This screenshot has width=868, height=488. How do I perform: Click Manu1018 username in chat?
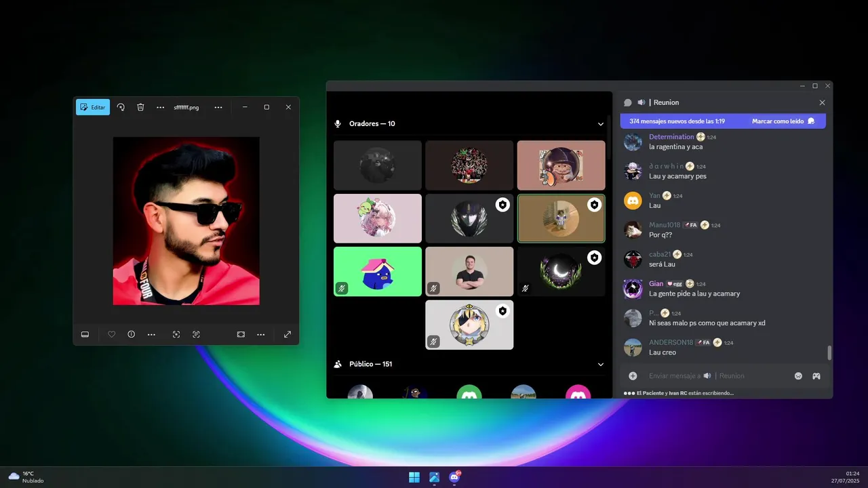(665, 225)
